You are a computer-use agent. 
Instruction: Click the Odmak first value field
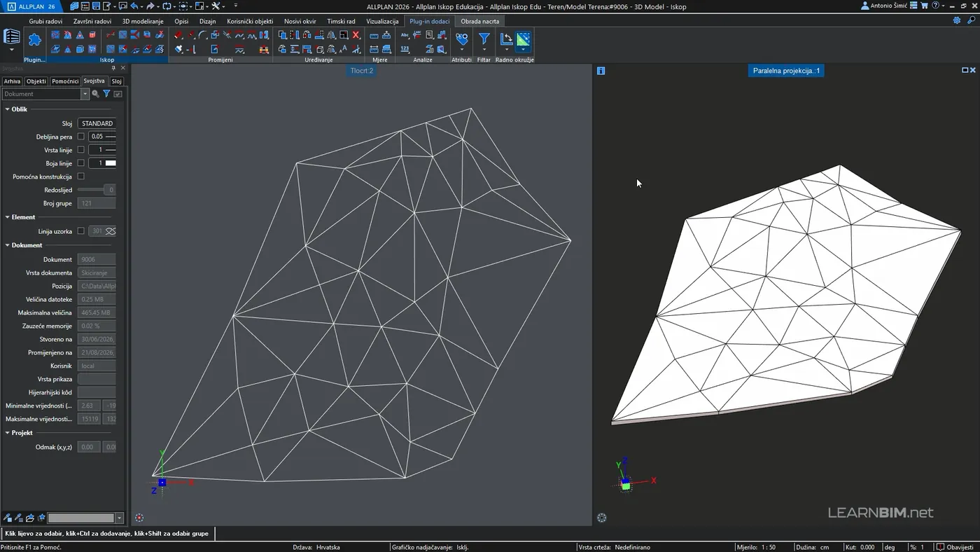(89, 447)
